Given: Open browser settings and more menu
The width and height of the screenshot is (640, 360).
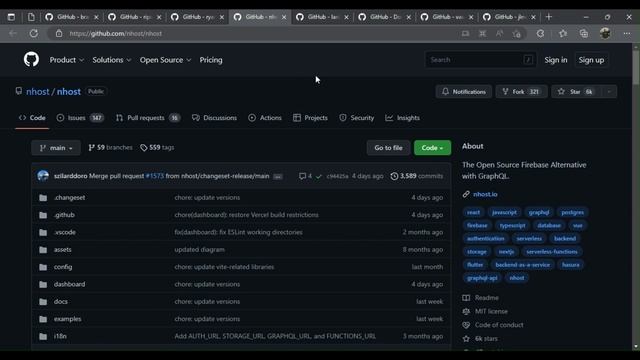Looking at the screenshot, I should tap(627, 33).
